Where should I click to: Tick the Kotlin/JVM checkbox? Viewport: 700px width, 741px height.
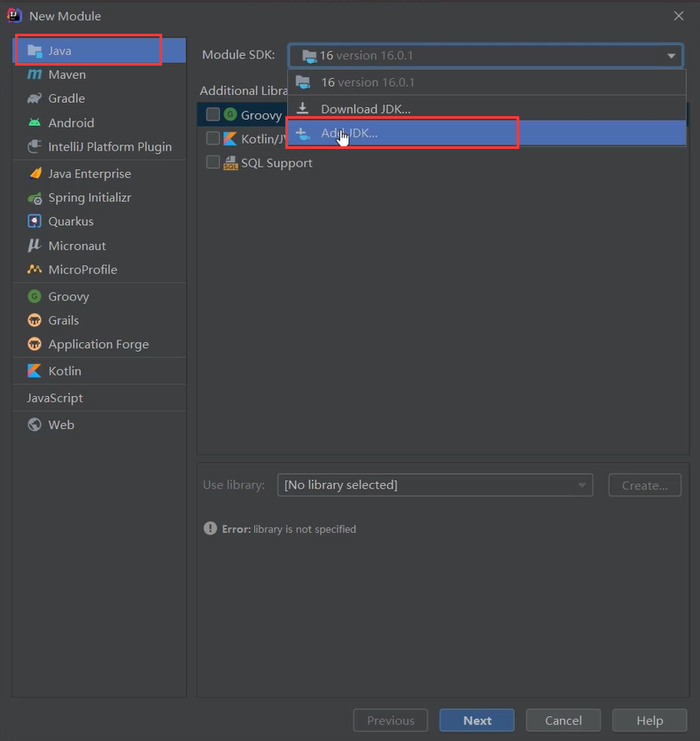pos(213,138)
